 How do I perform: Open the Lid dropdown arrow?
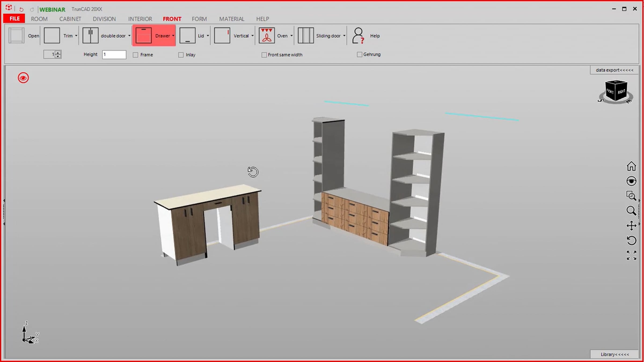click(208, 36)
